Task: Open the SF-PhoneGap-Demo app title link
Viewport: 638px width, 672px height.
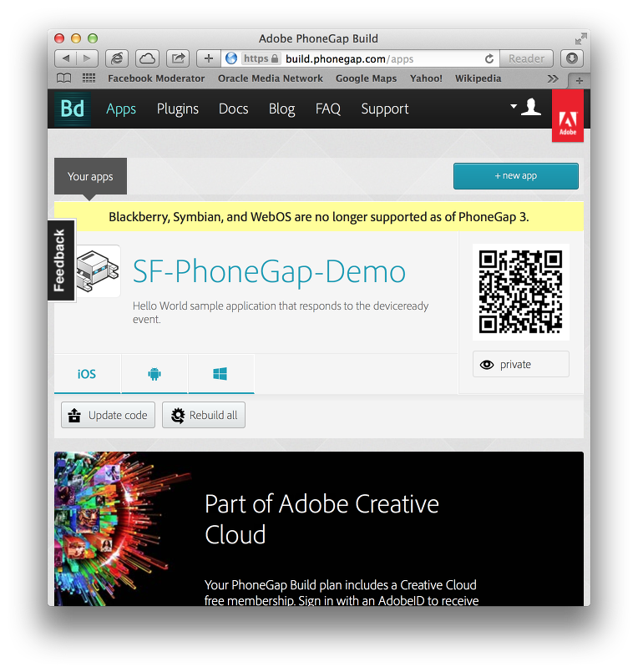Action: (269, 271)
